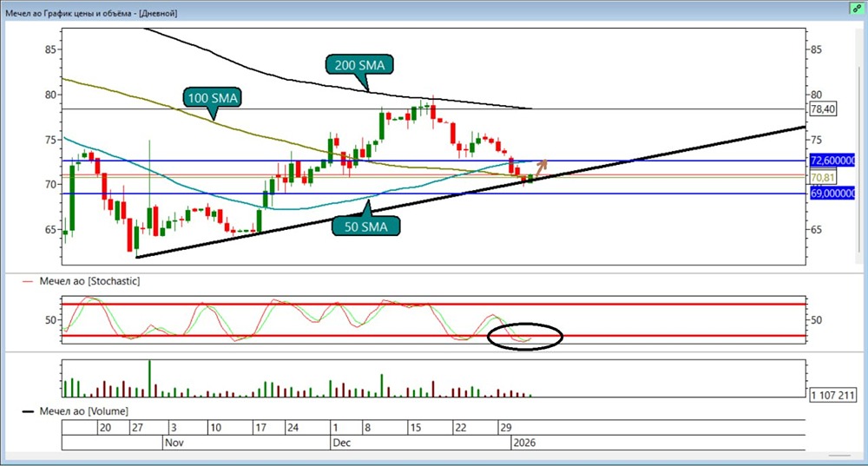Click the 50 tick on right Stochastic axis
Image resolution: width=868 pixels, height=466 pixels.
point(816,320)
